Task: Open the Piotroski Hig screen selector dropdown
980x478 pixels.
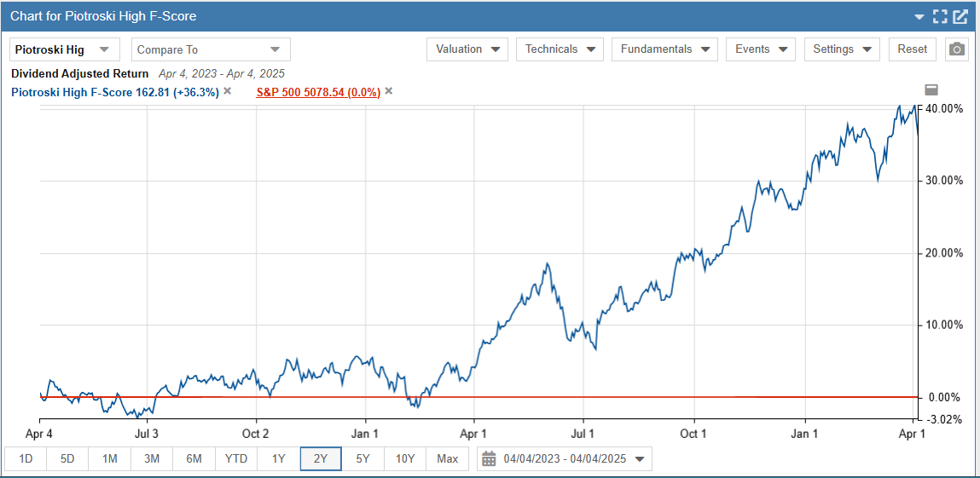Action: point(64,49)
